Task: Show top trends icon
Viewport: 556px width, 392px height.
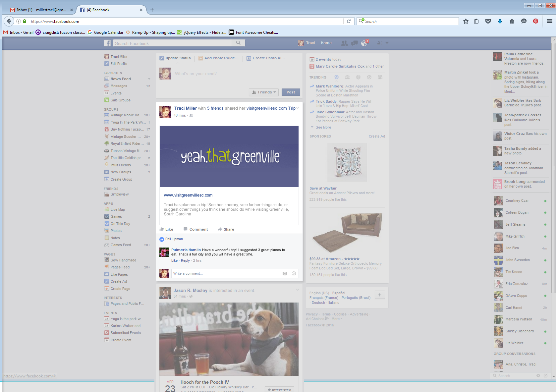Action: click(x=336, y=77)
